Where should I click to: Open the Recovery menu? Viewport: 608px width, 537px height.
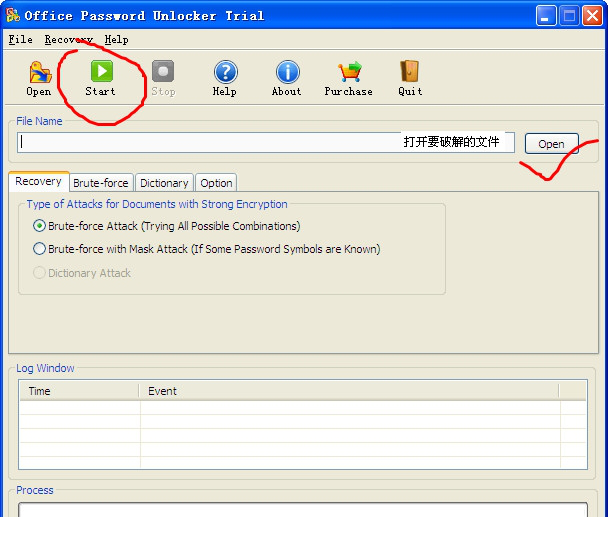pyautogui.click(x=68, y=40)
